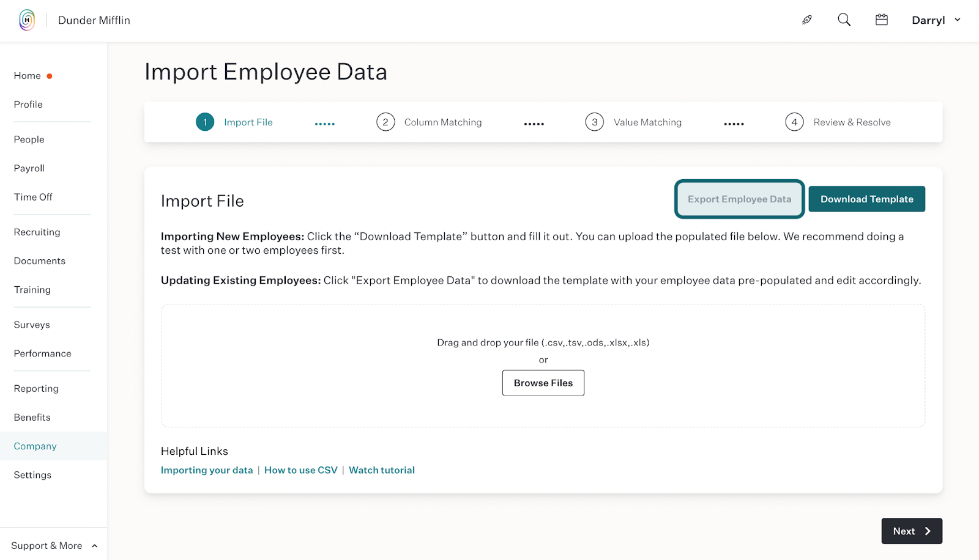979x560 pixels.
Task: Select the Review & Resolve step label
Action: (x=852, y=122)
